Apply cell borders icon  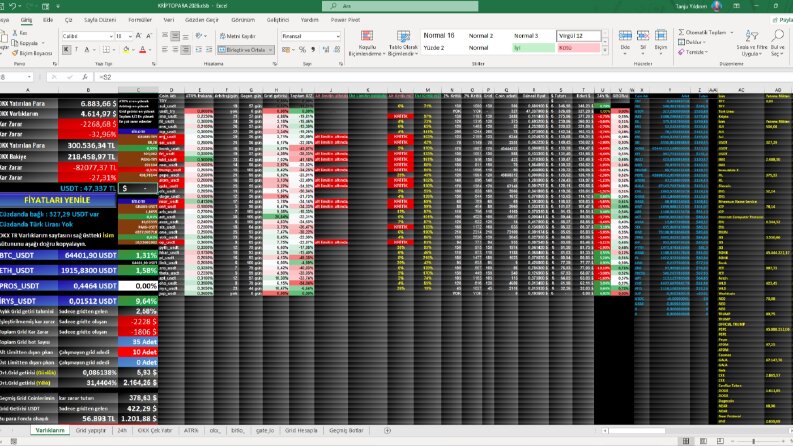[105, 50]
